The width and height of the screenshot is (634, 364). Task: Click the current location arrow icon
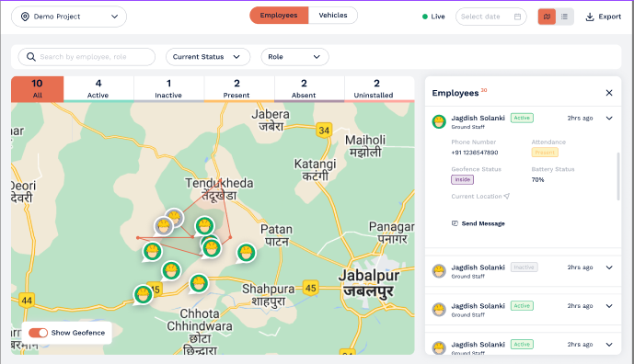(x=507, y=196)
